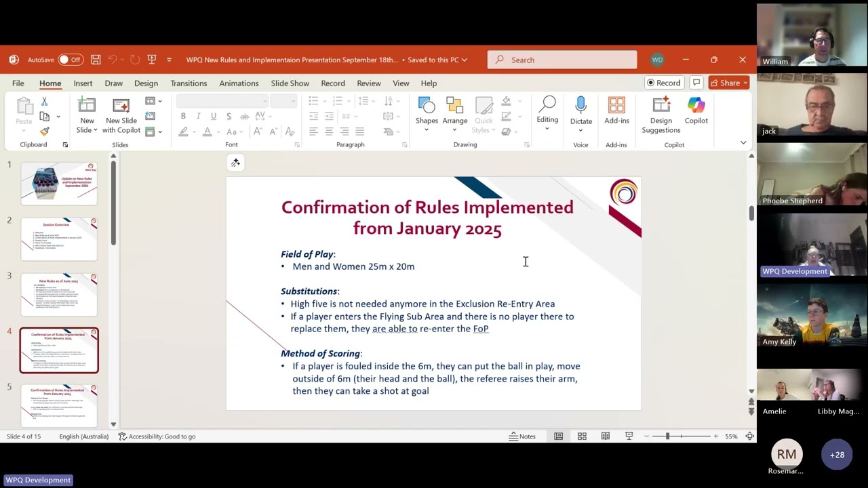Start slide show from the quick access toolbar
The width and height of the screenshot is (868, 488).
pyautogui.click(x=151, y=60)
